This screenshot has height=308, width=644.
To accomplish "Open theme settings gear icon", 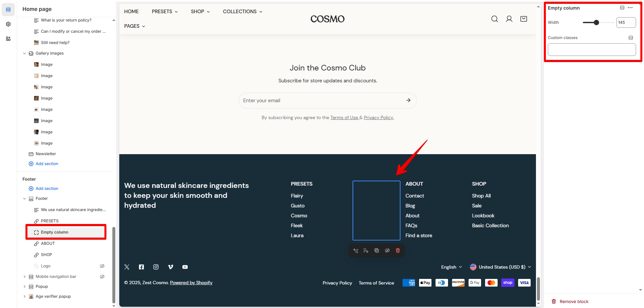I will pos(8,24).
